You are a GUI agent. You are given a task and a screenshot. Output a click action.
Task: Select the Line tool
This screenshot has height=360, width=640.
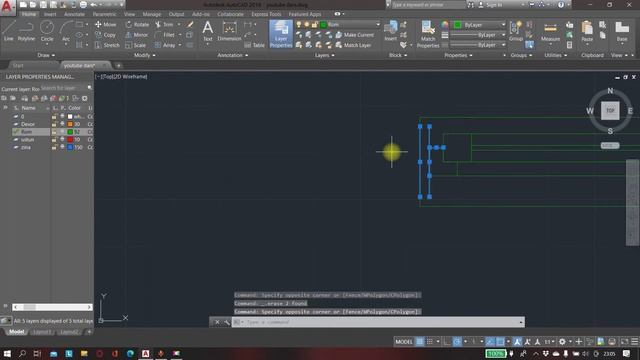[9, 31]
